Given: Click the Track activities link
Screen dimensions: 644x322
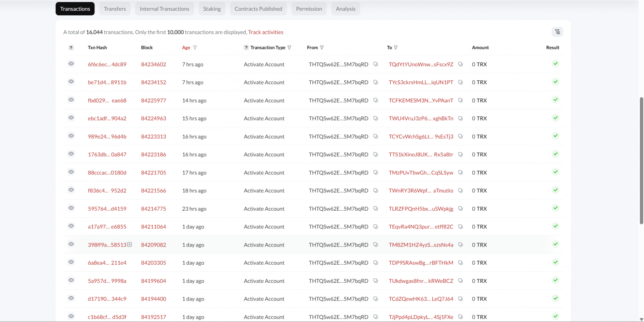Looking at the screenshot, I should [x=266, y=32].
